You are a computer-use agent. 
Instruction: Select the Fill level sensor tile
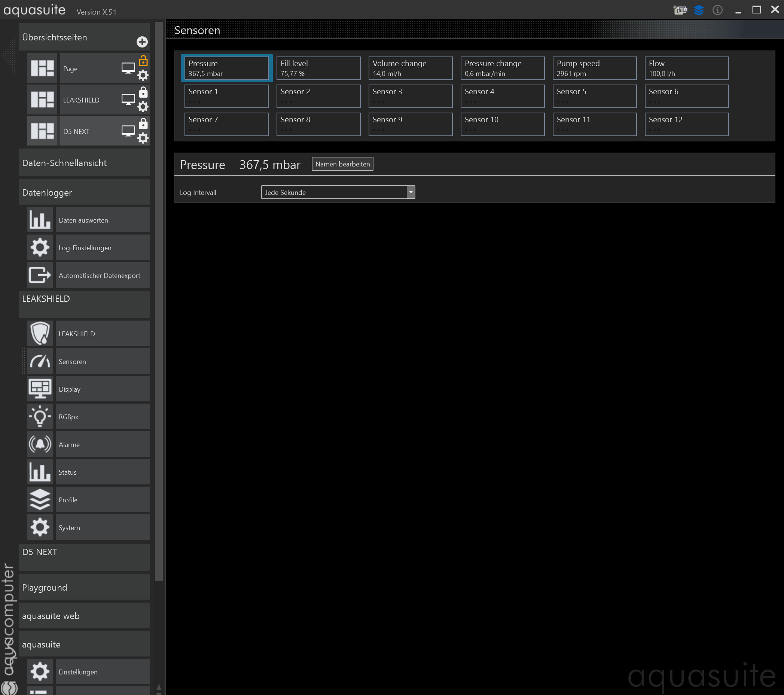(x=318, y=68)
